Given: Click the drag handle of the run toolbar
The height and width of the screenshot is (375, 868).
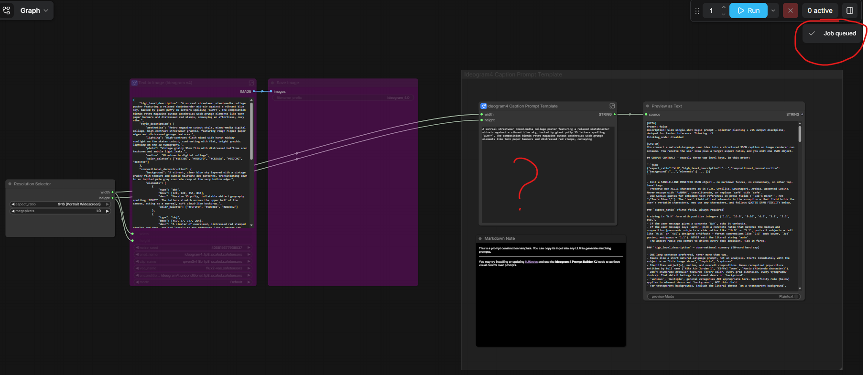Looking at the screenshot, I should coord(697,11).
